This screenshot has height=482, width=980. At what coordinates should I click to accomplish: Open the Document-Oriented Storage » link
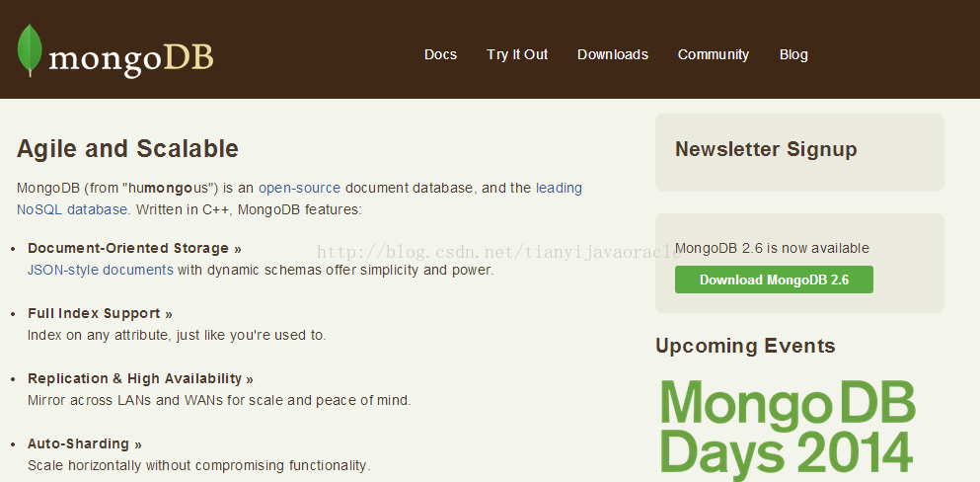[134, 248]
